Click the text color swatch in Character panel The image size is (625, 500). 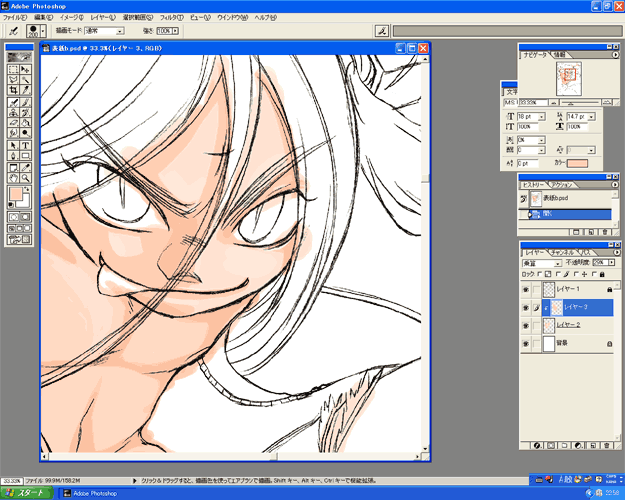pyautogui.click(x=578, y=163)
